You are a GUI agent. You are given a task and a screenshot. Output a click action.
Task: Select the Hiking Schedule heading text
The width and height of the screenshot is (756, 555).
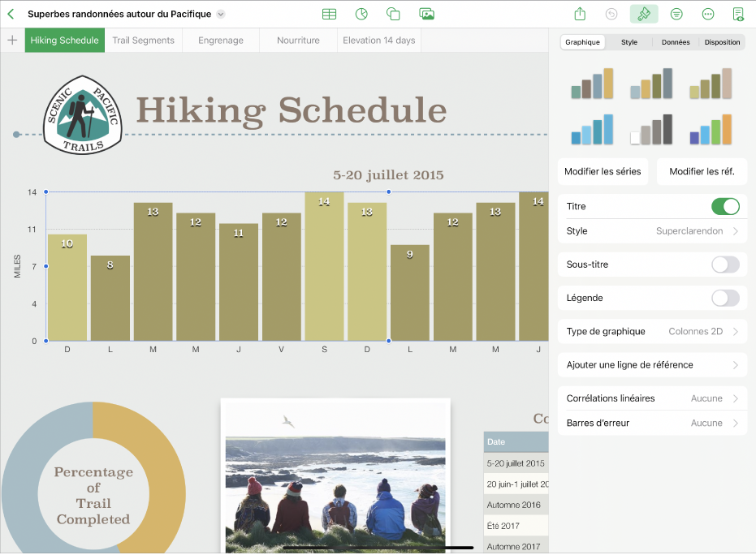[292, 110]
